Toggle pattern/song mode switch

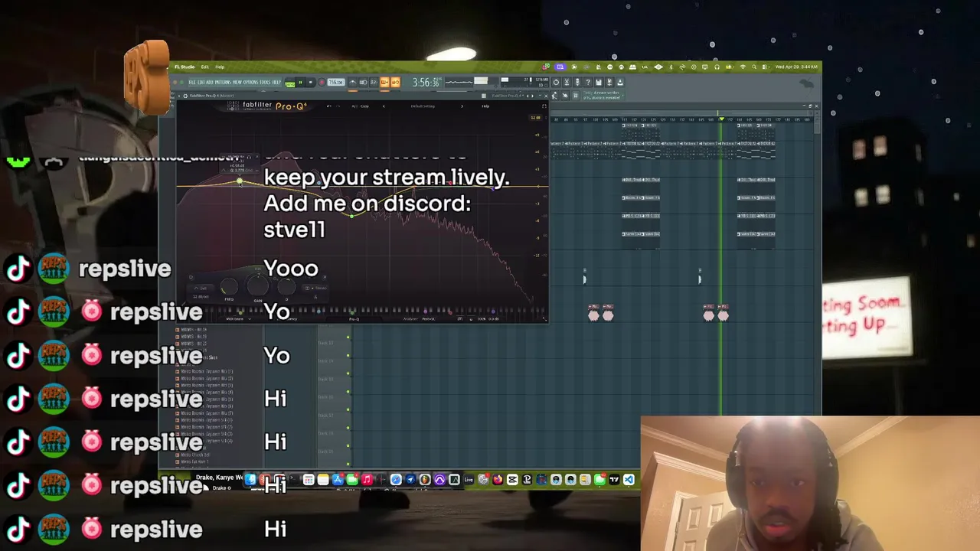(290, 82)
